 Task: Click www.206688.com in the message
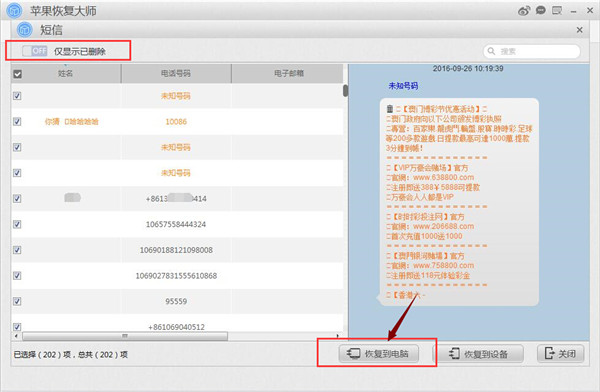(x=443, y=226)
